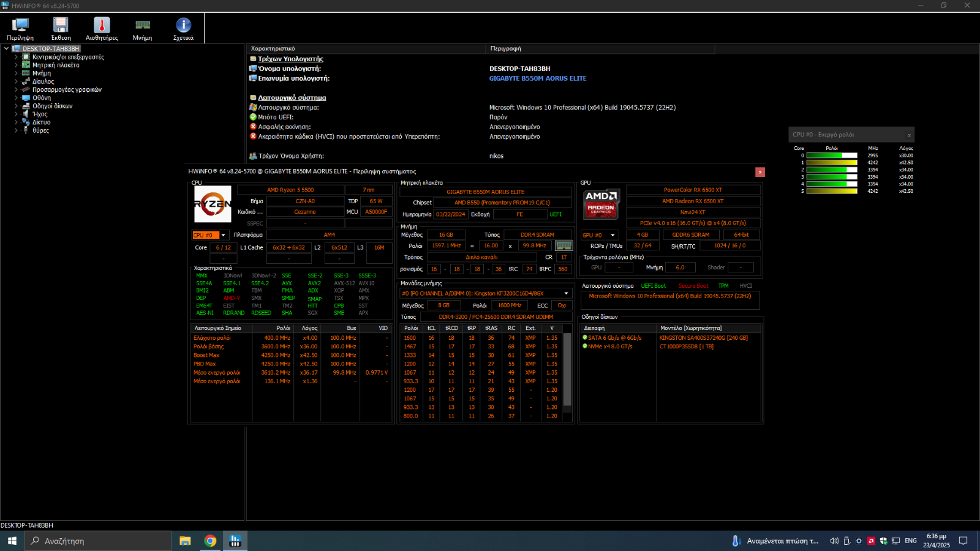Select the Οθόνη tree item
This screenshot has height=551, width=980.
tap(42, 97)
